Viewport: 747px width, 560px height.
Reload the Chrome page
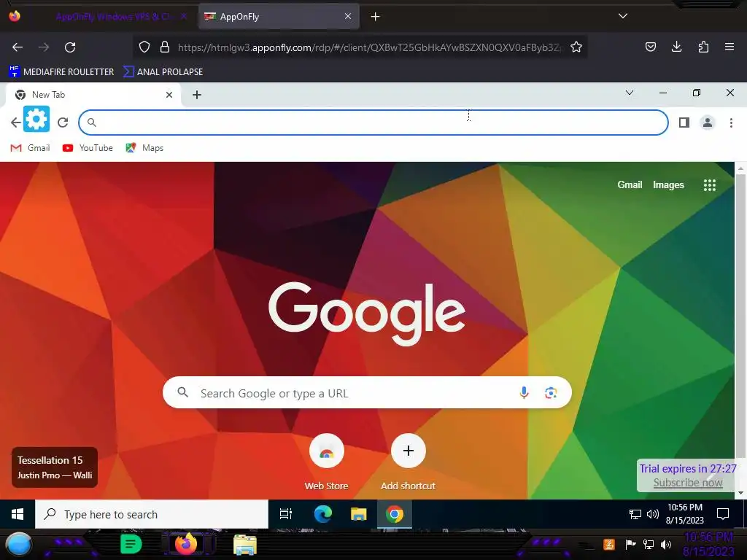coord(63,122)
